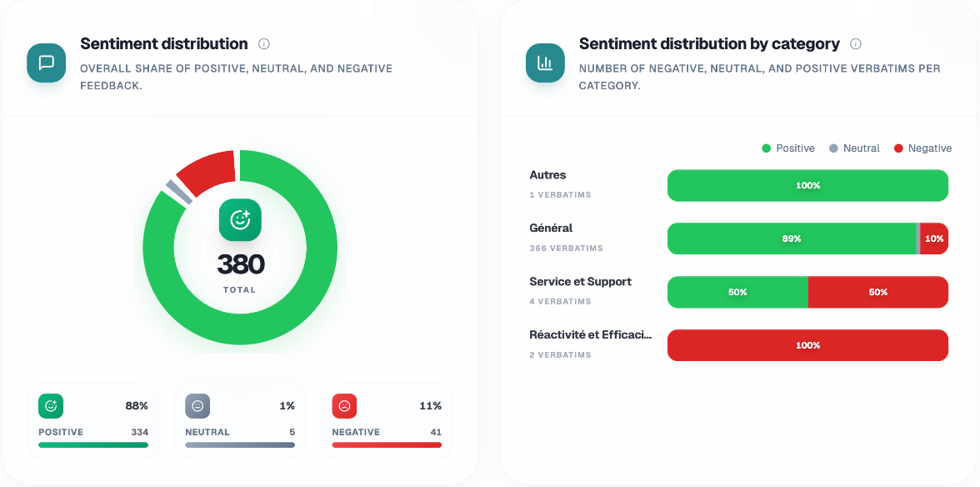
Task: Click the red sad face icon in Negative card
Action: (x=344, y=406)
